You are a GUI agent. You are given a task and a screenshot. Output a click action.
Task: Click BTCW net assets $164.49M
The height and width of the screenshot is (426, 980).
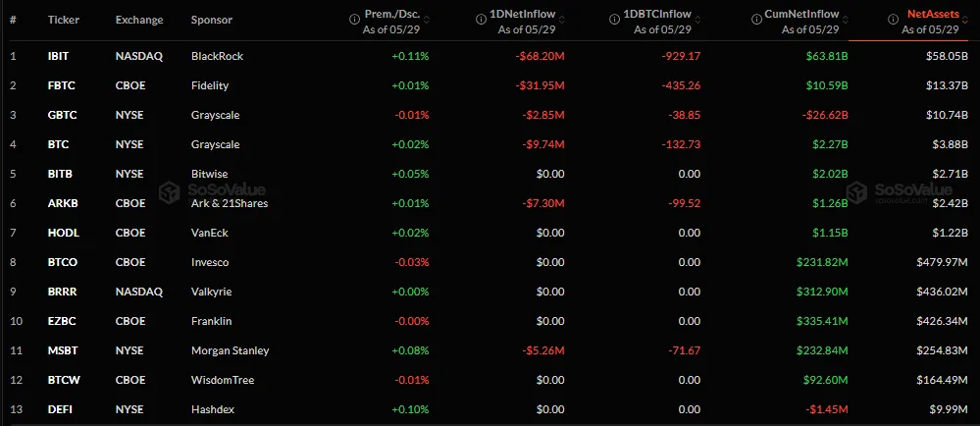click(943, 380)
